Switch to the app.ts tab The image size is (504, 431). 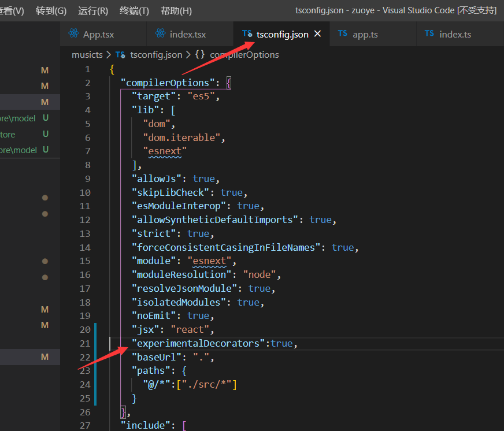373,34
